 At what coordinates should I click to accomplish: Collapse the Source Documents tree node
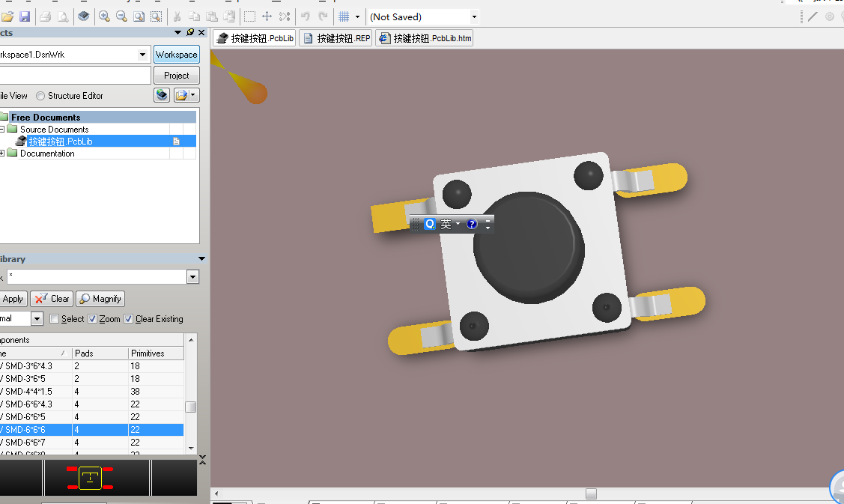click(x=2, y=130)
